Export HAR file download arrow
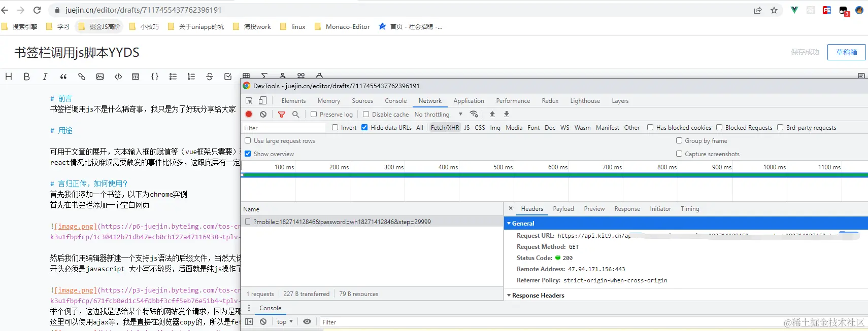 pyautogui.click(x=507, y=114)
